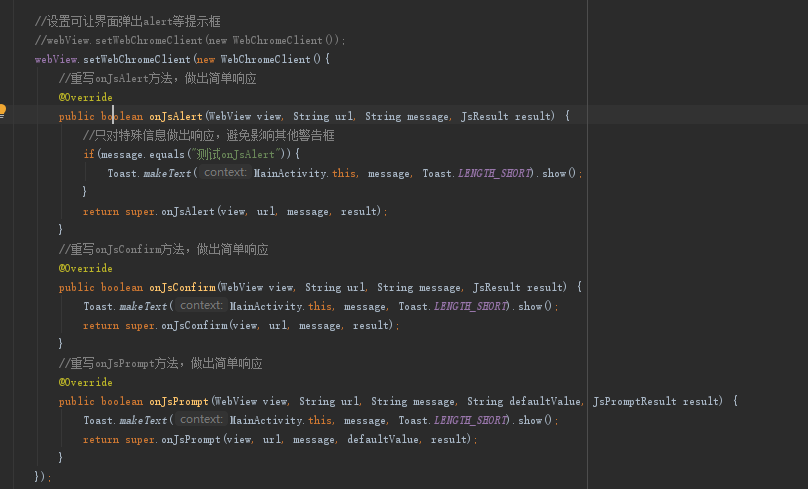Click webView in the setWebChromeClient call
The height and width of the screenshot is (489, 808).
[x=56, y=60]
